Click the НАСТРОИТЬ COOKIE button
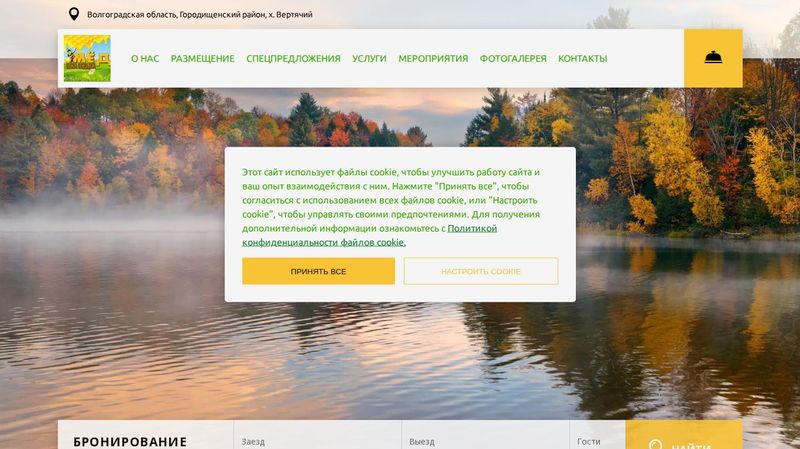Screen dimensions: 800x449 point(481,271)
